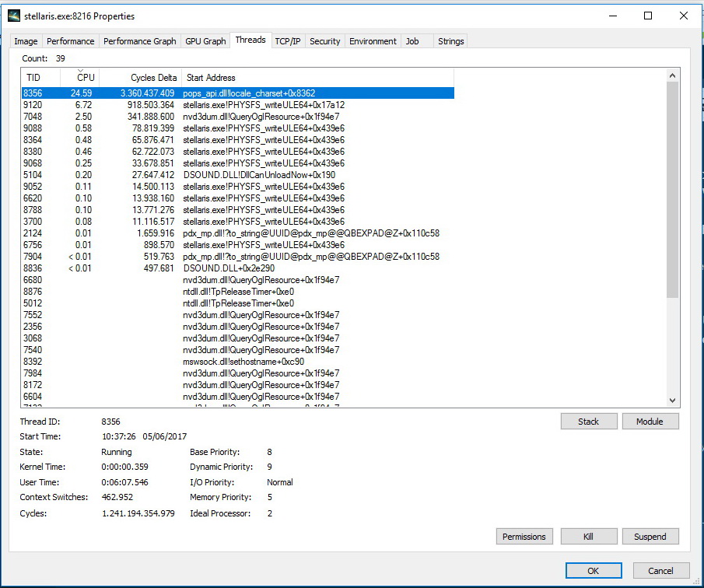Open the Strings tab
Screen dimensions: 704x588
[450, 41]
